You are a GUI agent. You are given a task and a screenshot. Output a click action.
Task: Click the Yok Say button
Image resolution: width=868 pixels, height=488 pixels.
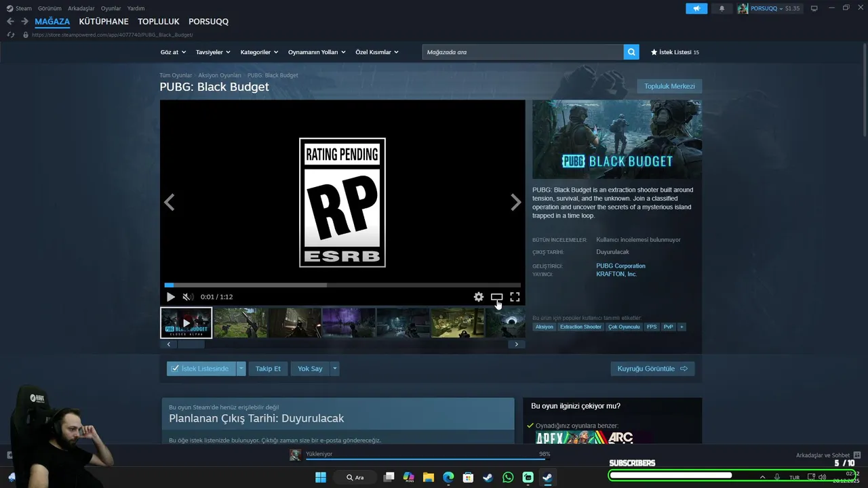tap(310, 369)
